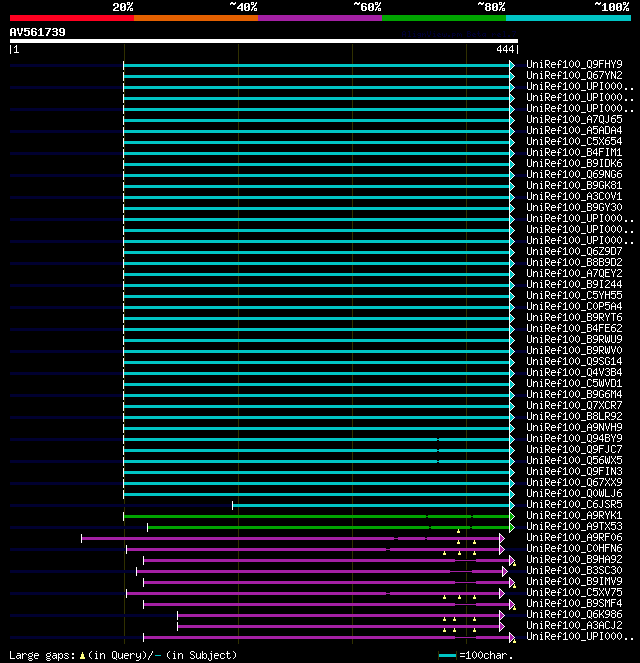Click the green ~80% identity legend segment

(x=444, y=18)
